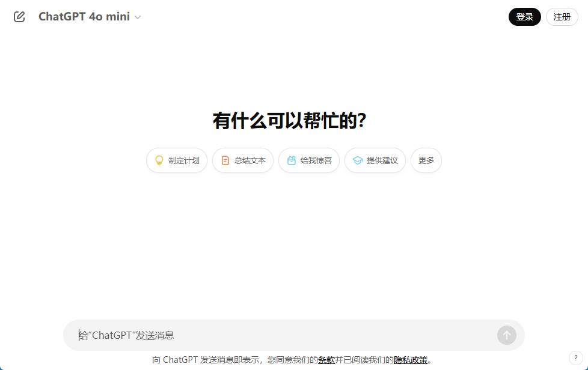Select the 制定计划 suggestion label
Screen dimensions: 588x370
point(184,160)
